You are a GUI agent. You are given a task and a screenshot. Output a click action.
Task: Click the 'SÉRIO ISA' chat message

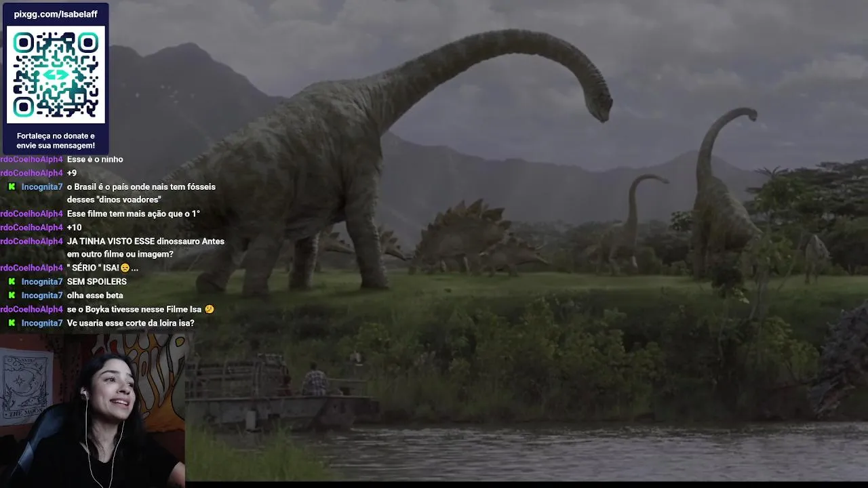coord(102,268)
